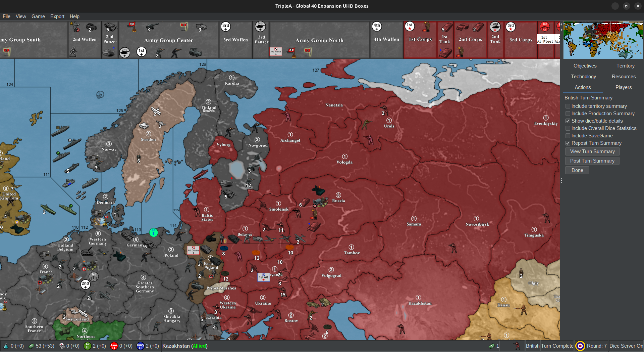Screen dimensions: 644x352
Task: Open the File menu
Action: [x=6, y=16]
